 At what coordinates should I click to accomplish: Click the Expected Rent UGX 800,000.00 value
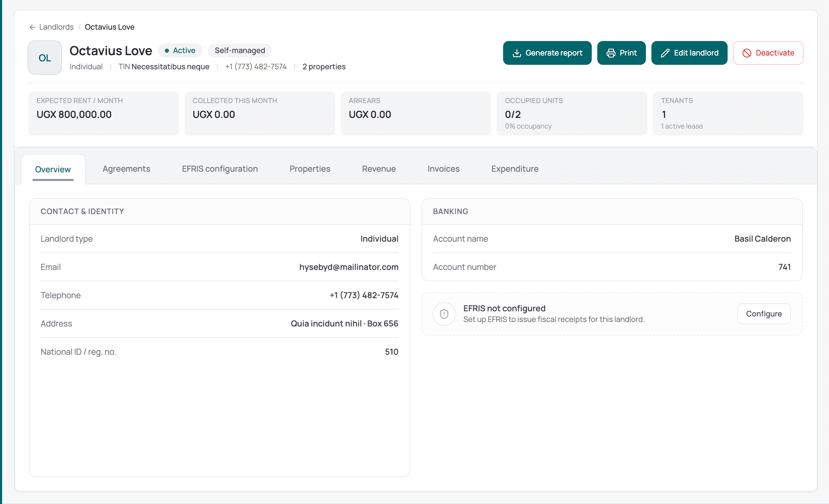74,114
